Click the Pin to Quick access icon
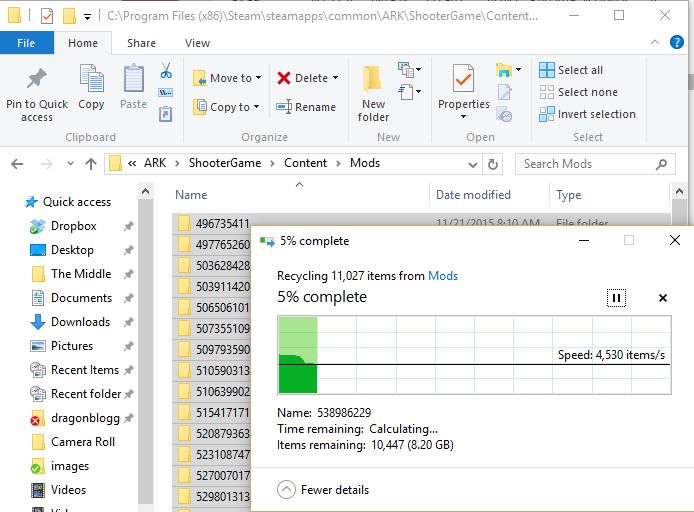 37,79
